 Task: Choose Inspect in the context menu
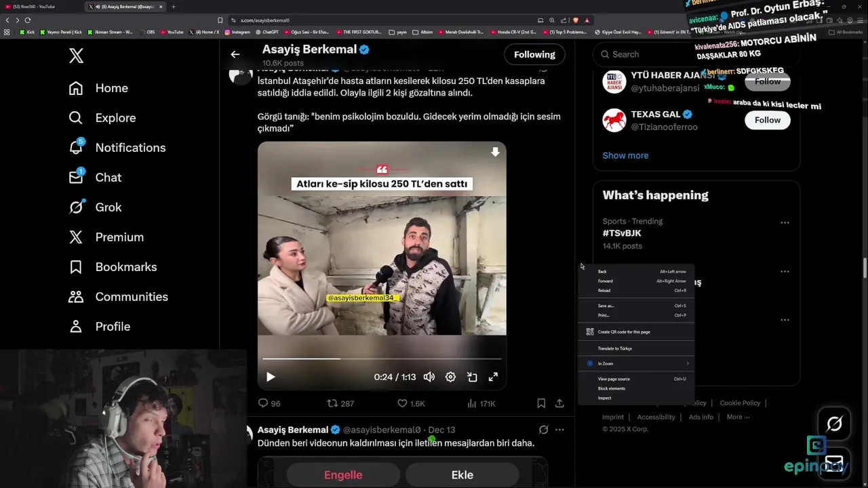pos(636,398)
